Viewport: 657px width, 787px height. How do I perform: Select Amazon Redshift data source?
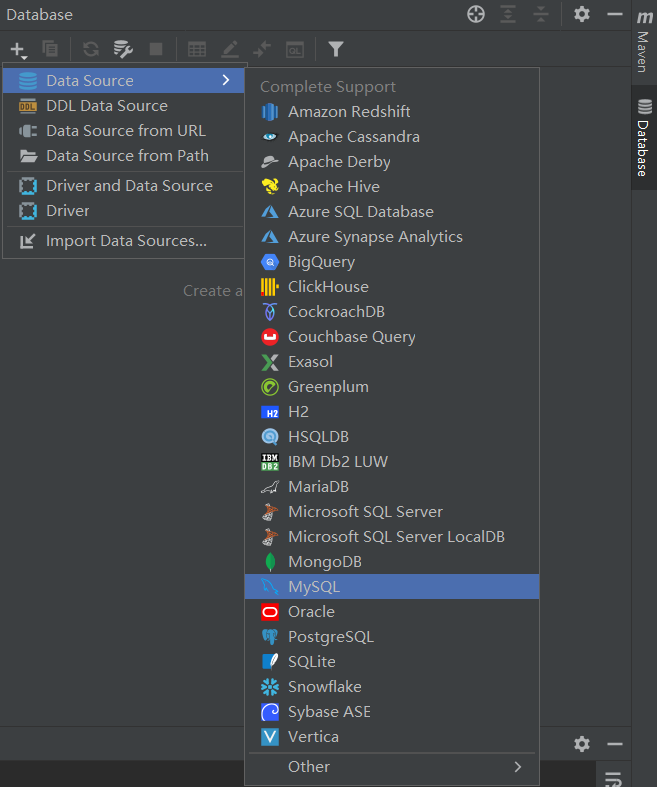tap(392, 111)
